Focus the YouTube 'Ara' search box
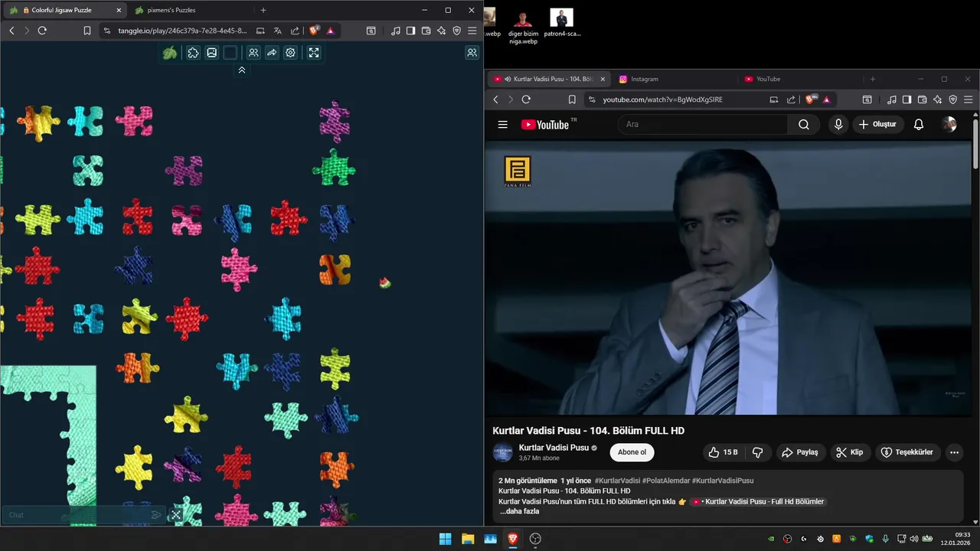Image resolution: width=980 pixels, height=551 pixels. [704, 124]
